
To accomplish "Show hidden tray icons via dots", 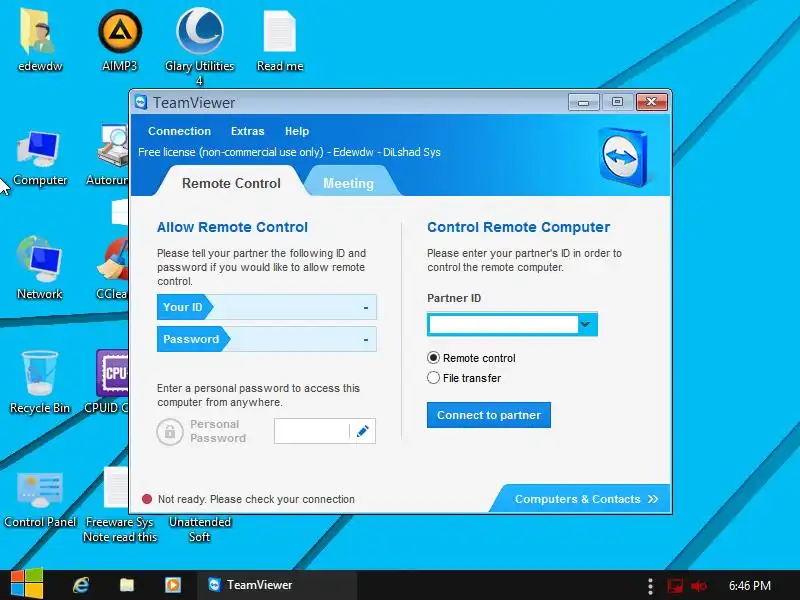I will (650, 586).
